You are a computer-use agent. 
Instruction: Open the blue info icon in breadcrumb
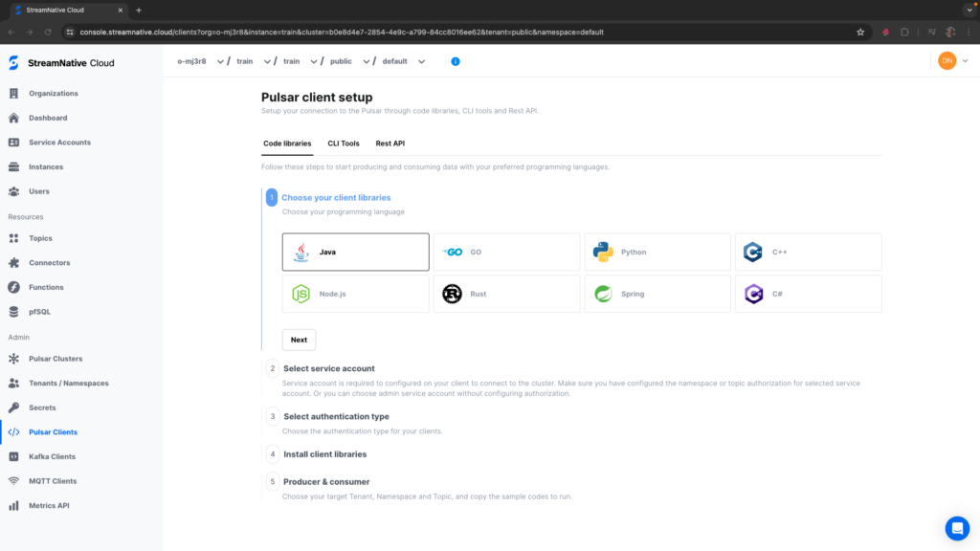click(455, 61)
